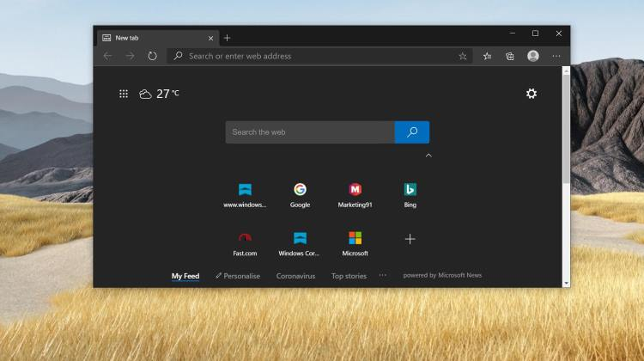
Task: Open the app launcher grid icon
Action: click(x=123, y=94)
